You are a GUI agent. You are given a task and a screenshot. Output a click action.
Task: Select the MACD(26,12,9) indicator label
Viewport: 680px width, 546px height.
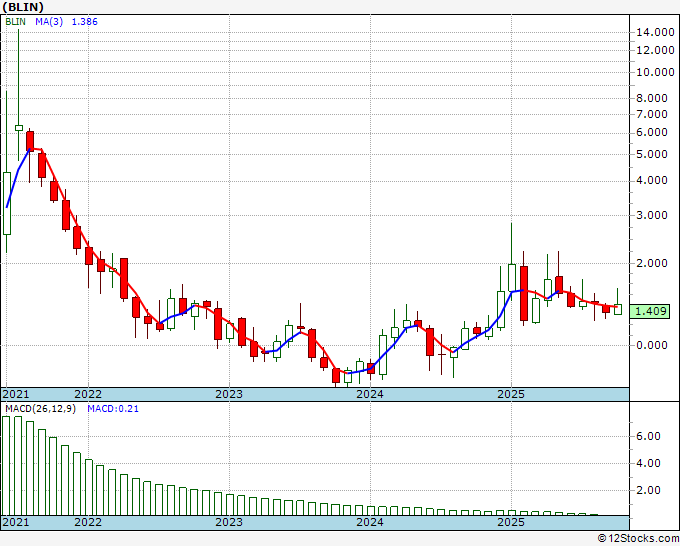point(40,408)
